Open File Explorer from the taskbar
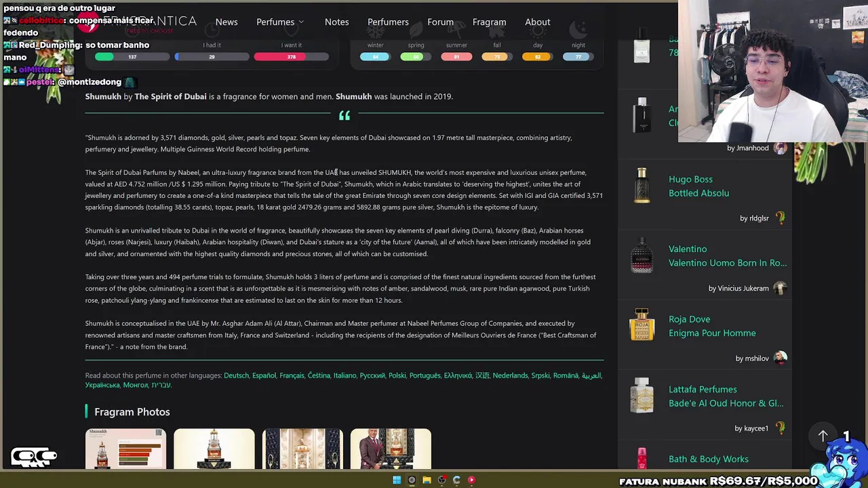The image size is (868, 488). coord(427,480)
